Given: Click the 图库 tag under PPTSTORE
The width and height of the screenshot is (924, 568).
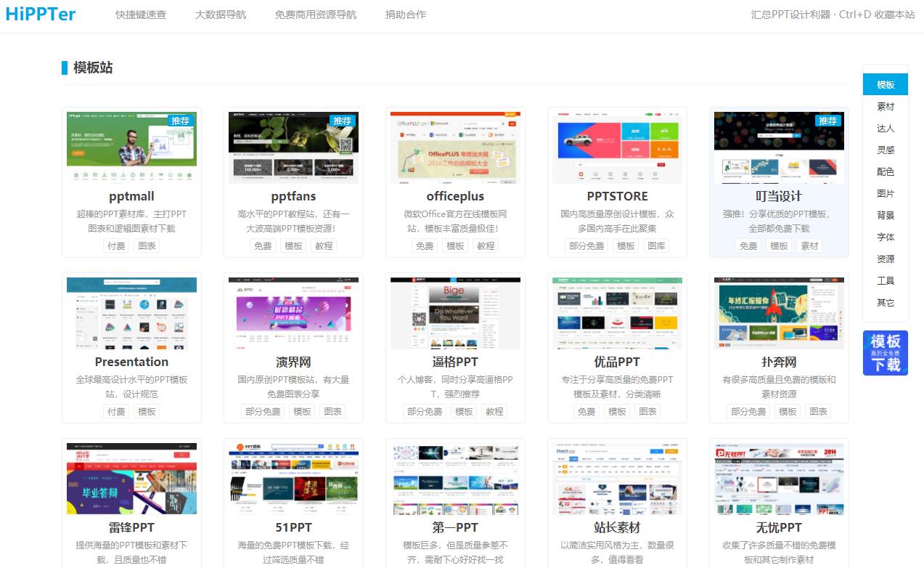Looking at the screenshot, I should tap(656, 246).
